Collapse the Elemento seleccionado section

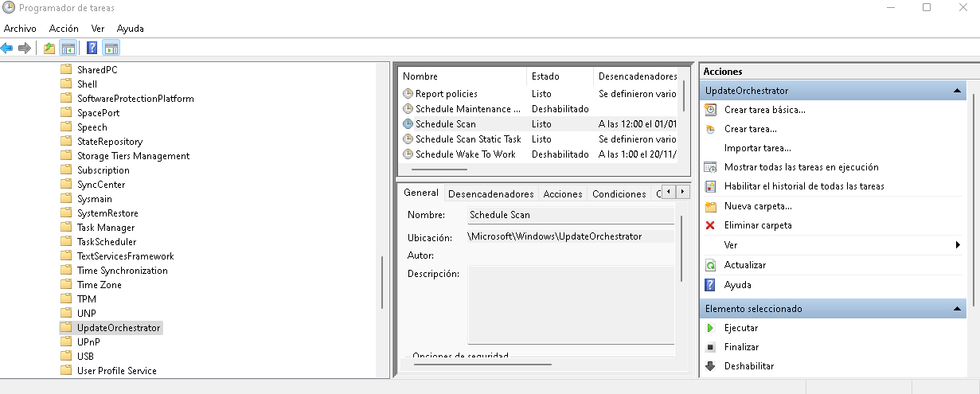click(958, 309)
